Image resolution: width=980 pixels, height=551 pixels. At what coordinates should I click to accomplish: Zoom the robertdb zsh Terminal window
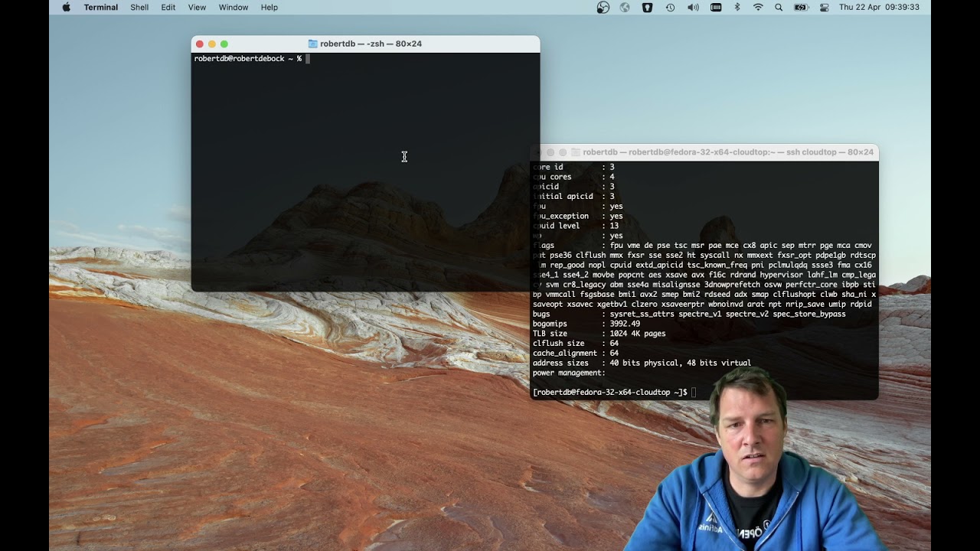(224, 44)
